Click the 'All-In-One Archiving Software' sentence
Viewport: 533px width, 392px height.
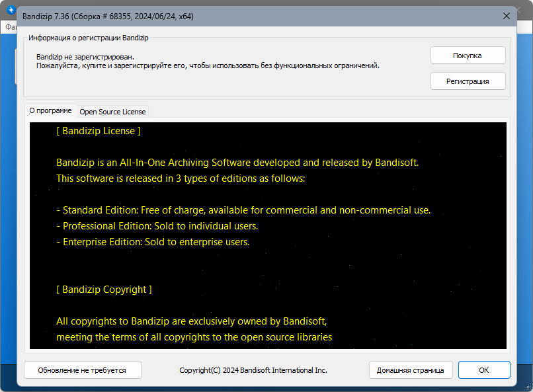point(237,162)
